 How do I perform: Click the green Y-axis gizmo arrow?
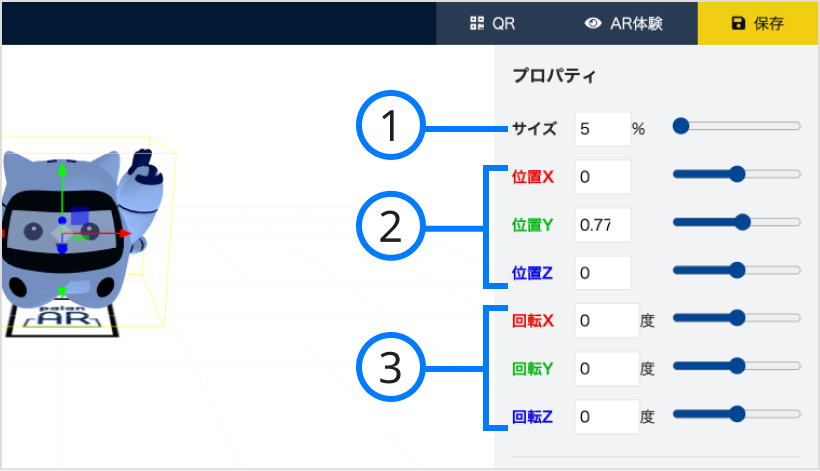click(x=62, y=169)
